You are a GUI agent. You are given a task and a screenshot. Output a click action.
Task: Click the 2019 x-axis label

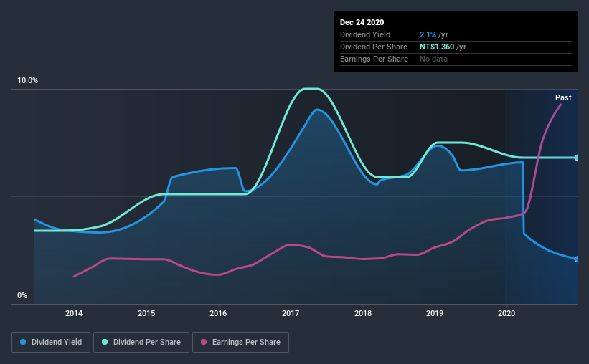(435, 313)
